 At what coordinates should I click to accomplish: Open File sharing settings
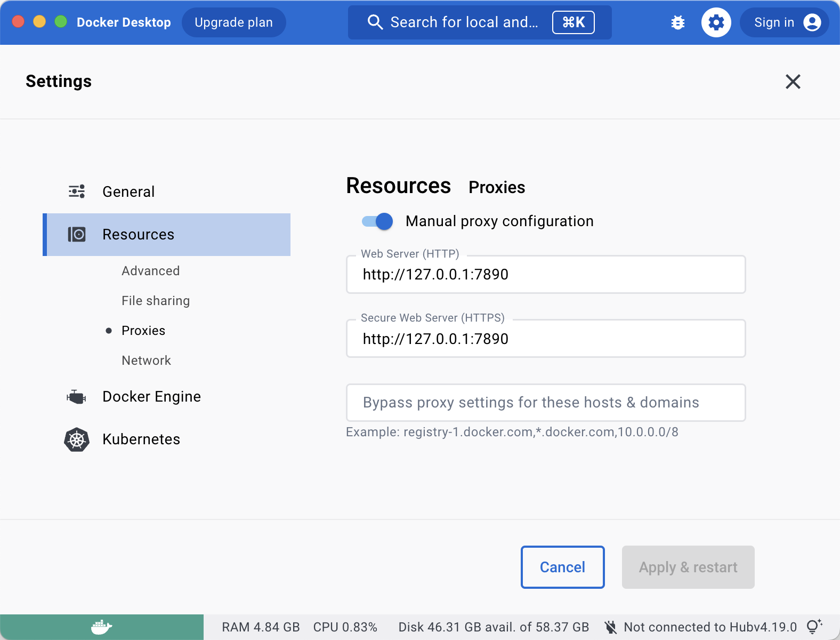pos(155,301)
